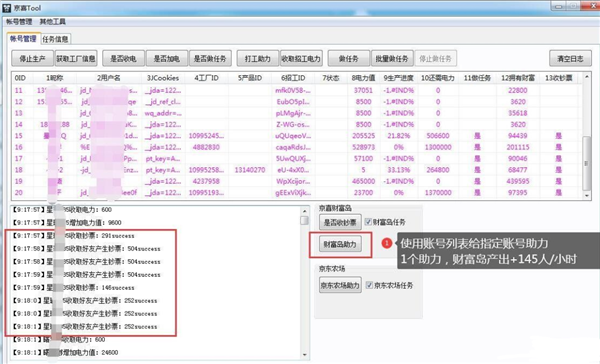
Task: Toggle the 财富岛任务 checkbox
Action: (368, 222)
